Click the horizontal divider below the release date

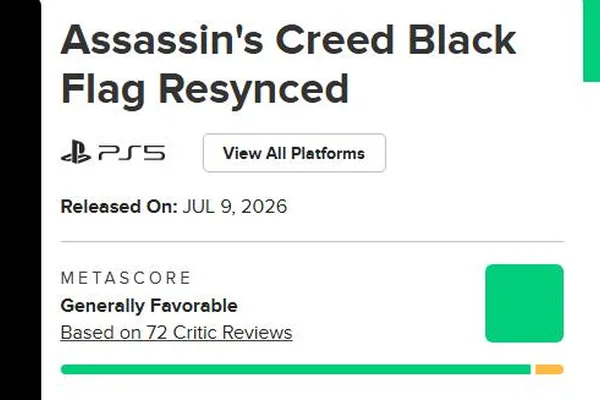point(312,242)
